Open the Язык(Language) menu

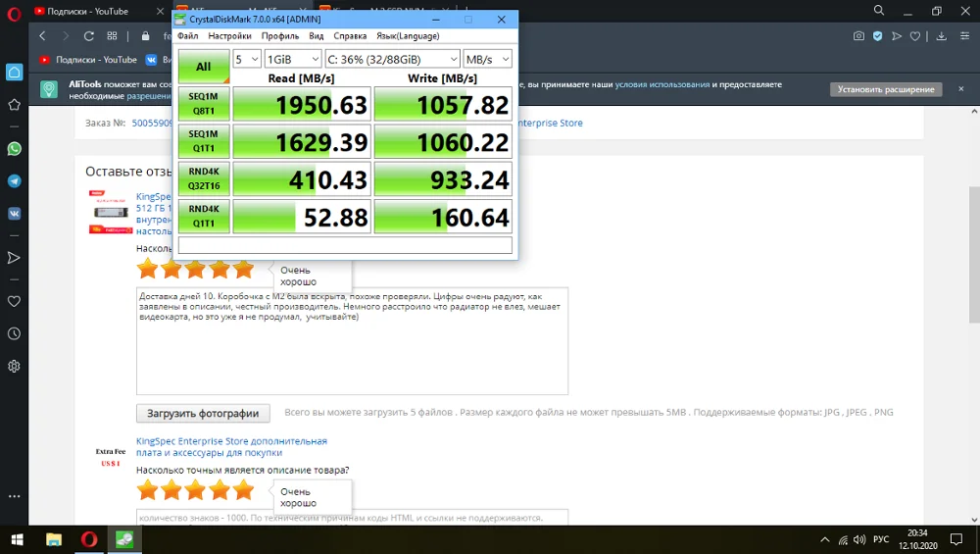pos(408,36)
